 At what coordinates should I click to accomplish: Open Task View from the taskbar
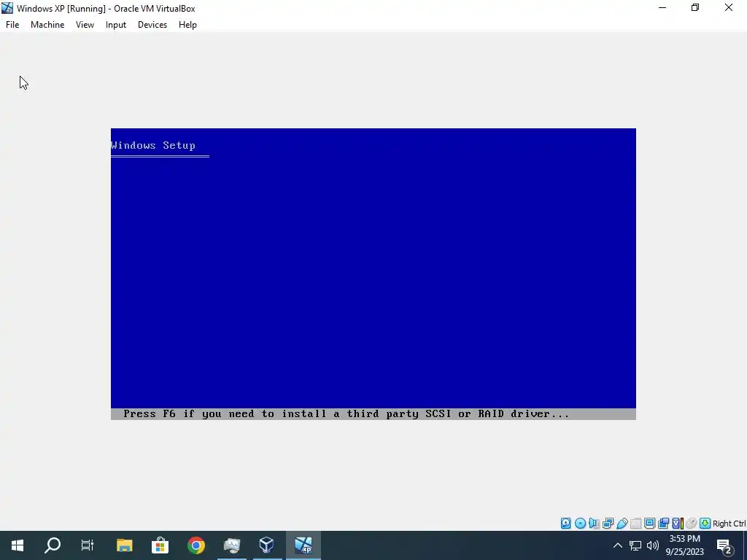click(x=88, y=545)
